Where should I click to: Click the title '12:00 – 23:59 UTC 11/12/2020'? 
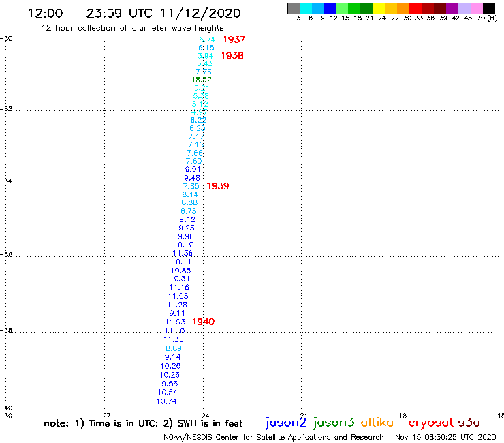tap(134, 13)
